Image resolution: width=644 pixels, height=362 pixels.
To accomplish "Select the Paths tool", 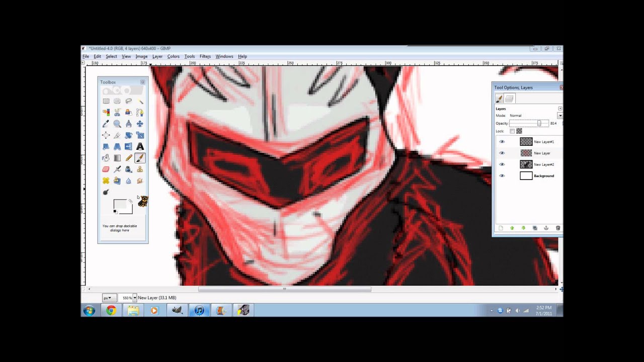I will (x=140, y=112).
